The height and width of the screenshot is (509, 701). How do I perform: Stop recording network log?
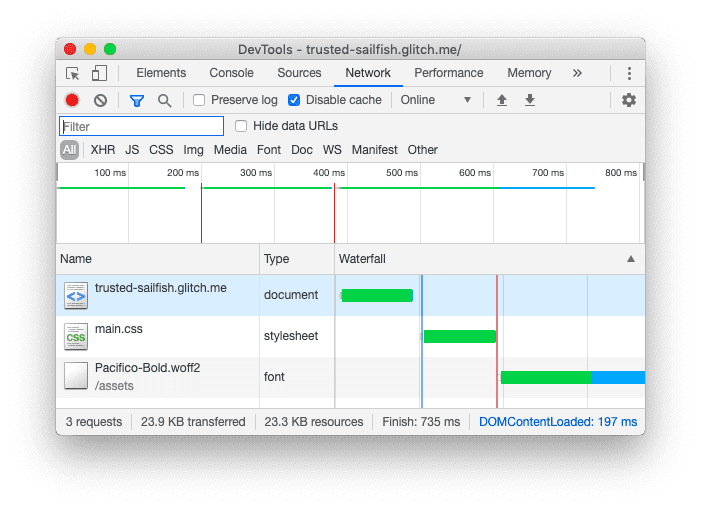72,100
